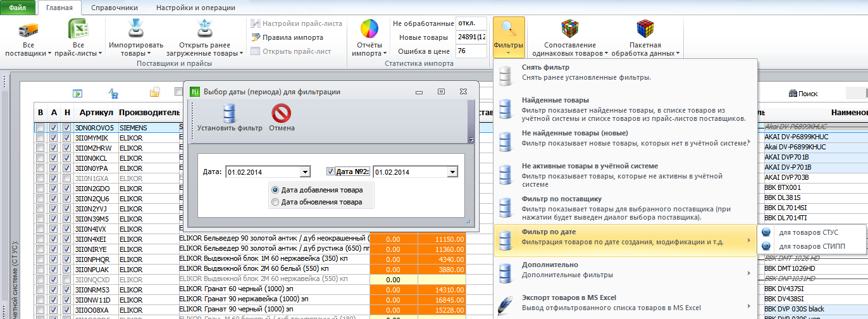The image size is (868, 319).
Task: Select Дата добавления товара radio option
Action: (x=275, y=190)
